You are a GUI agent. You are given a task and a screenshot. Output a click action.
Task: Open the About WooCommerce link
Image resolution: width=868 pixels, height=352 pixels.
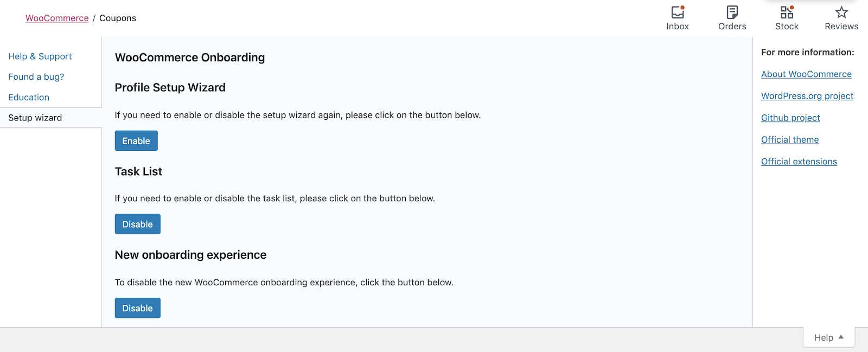point(806,74)
